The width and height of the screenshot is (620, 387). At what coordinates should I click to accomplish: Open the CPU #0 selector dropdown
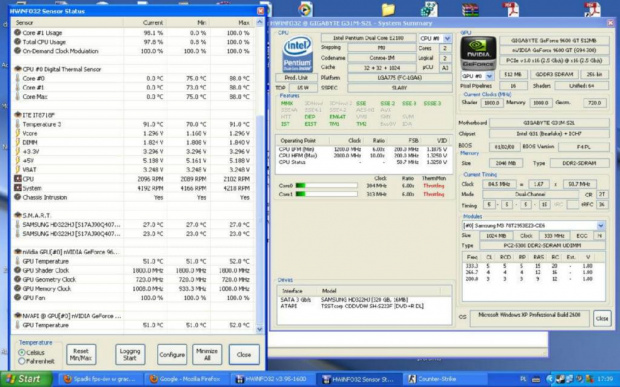tap(447, 38)
